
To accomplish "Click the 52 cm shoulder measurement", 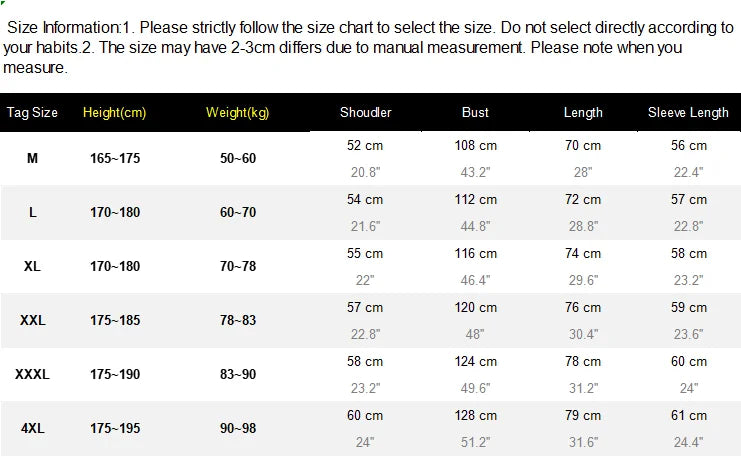I will click(x=365, y=145).
